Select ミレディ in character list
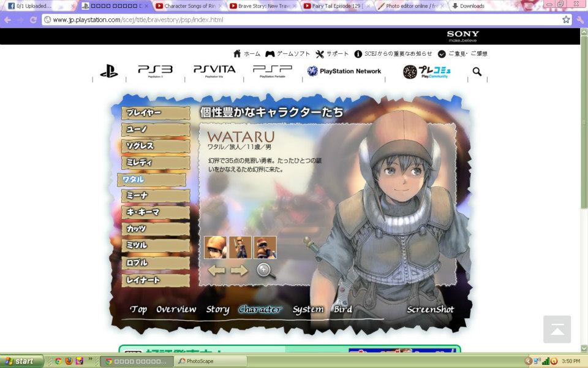Screen dimensions: 588x368 click(156, 163)
